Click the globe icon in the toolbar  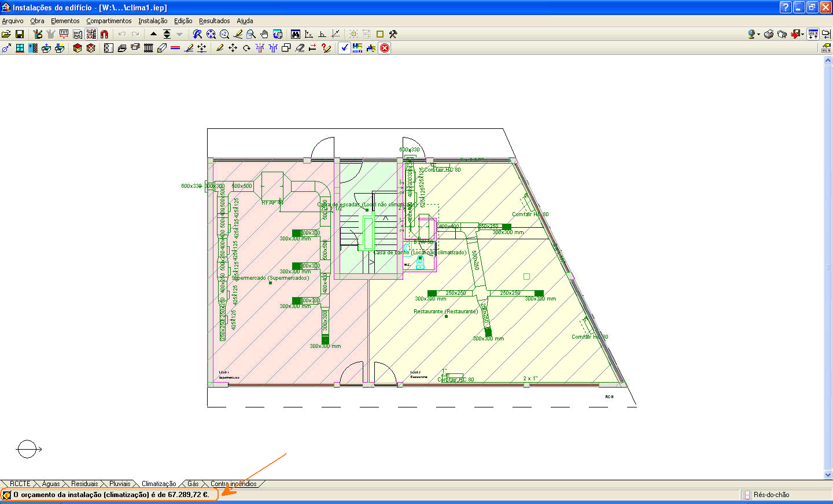click(751, 34)
